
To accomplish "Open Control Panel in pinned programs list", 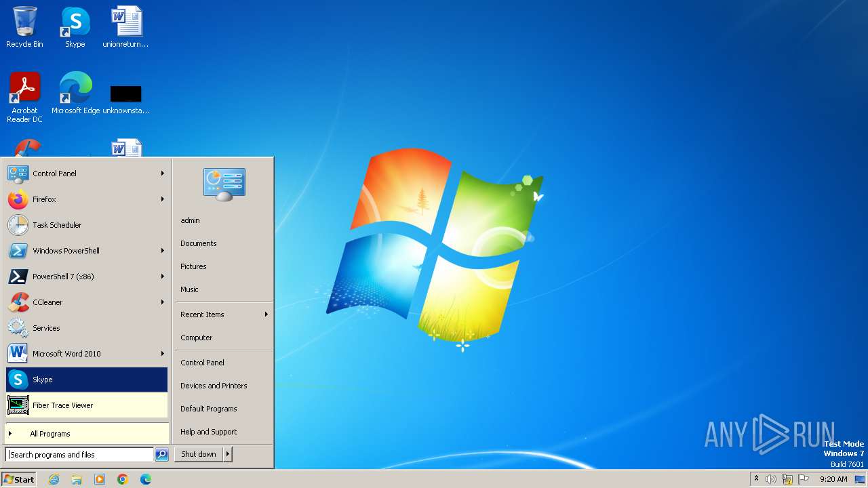I will point(86,174).
